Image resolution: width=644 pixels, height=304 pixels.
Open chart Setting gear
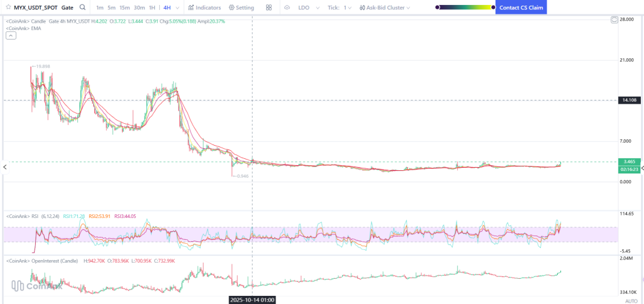pos(241,8)
